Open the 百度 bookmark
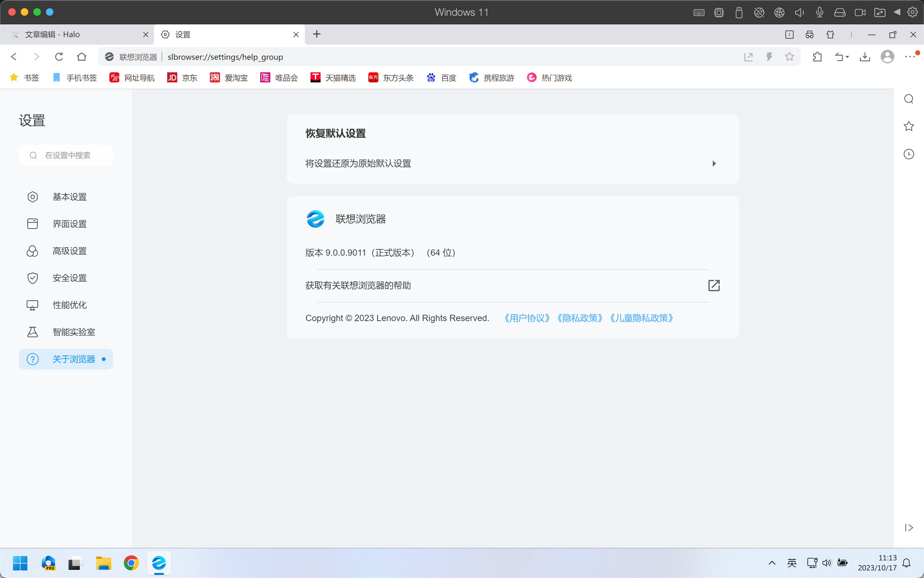This screenshot has width=924, height=578. (x=441, y=78)
